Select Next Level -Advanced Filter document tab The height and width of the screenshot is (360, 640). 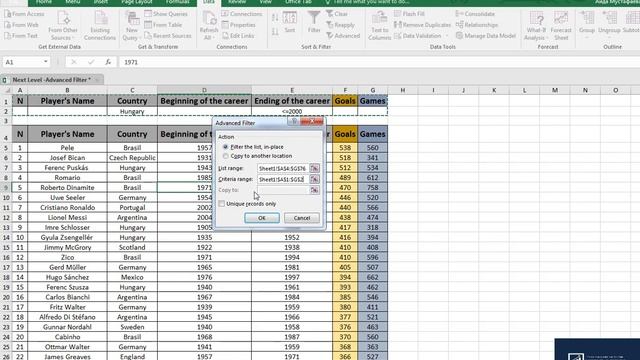[52, 80]
